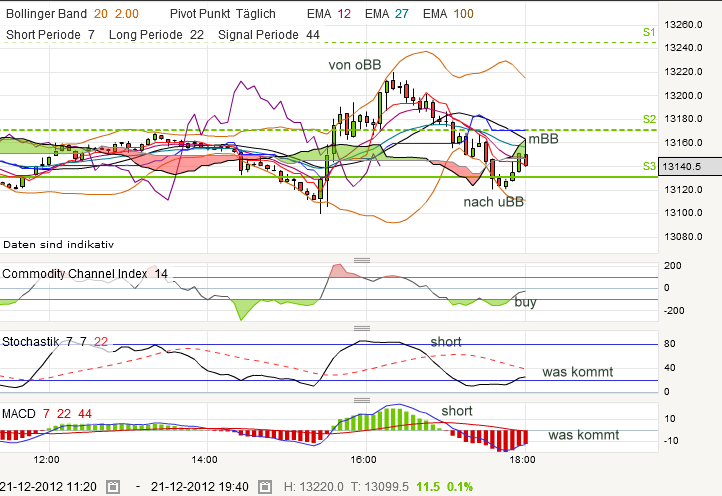Click 'was kommt' in the MACD panel
The width and height of the screenshot is (722, 496).
pos(584,435)
